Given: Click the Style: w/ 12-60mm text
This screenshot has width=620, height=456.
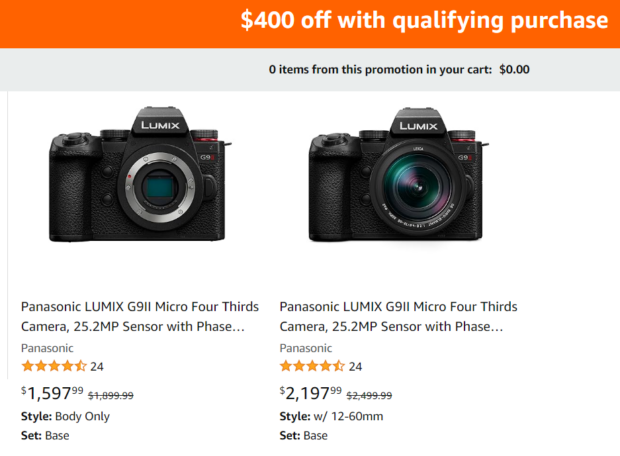Looking at the screenshot, I should (x=330, y=416).
